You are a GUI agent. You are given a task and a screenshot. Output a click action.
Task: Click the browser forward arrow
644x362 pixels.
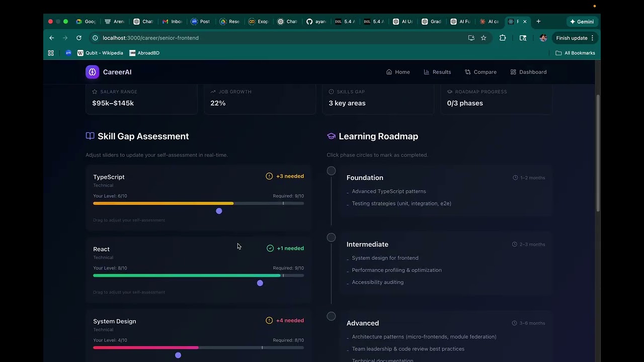(65, 38)
